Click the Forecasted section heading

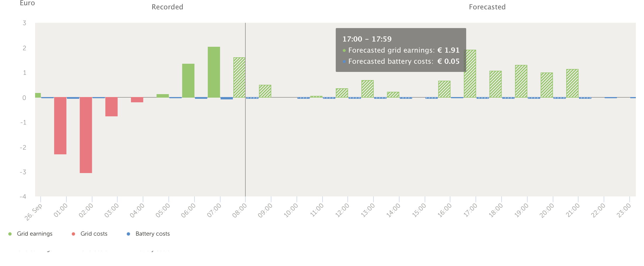[x=487, y=7]
